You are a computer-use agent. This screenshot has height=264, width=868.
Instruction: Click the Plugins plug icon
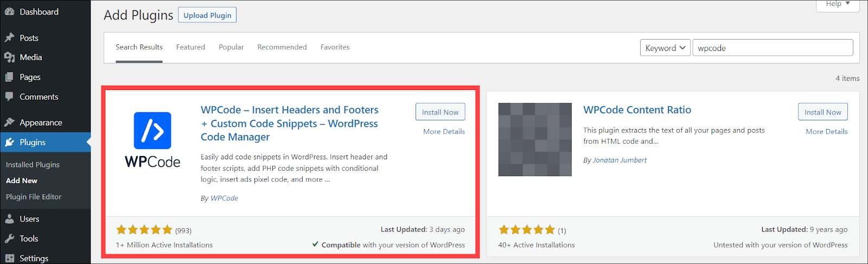point(9,142)
